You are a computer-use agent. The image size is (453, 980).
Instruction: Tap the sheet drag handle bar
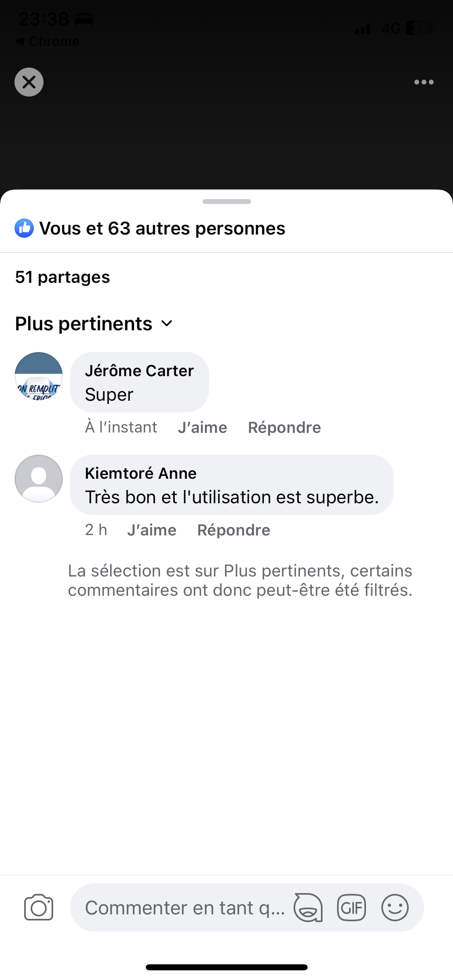[x=226, y=202]
